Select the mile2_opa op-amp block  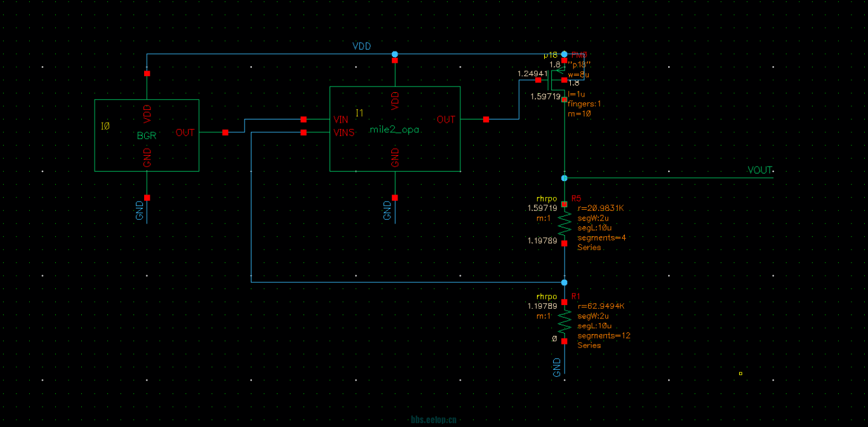pos(394,130)
